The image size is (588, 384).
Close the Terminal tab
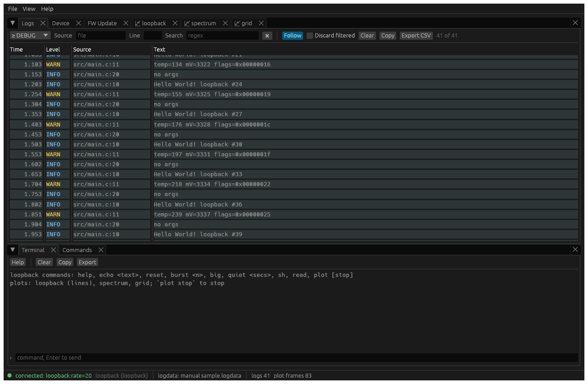pyautogui.click(x=53, y=250)
